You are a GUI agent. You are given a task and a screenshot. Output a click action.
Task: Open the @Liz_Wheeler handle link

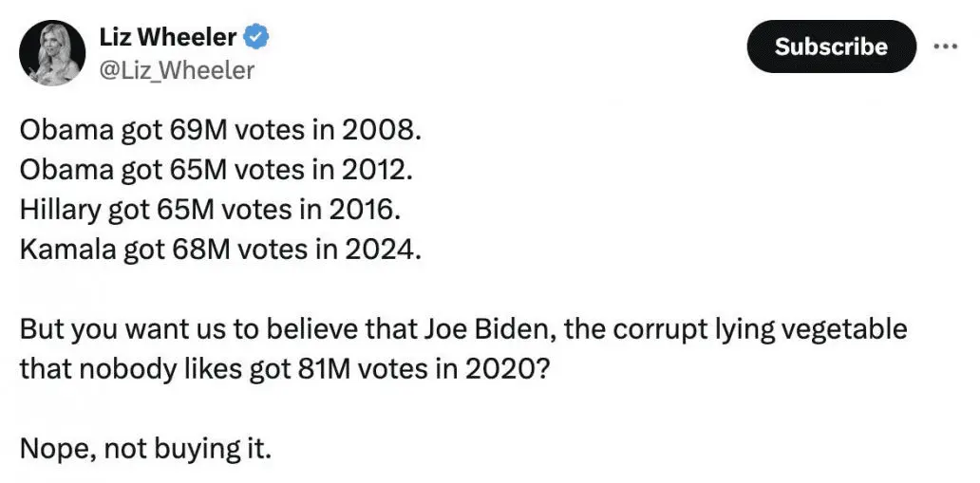(177, 70)
